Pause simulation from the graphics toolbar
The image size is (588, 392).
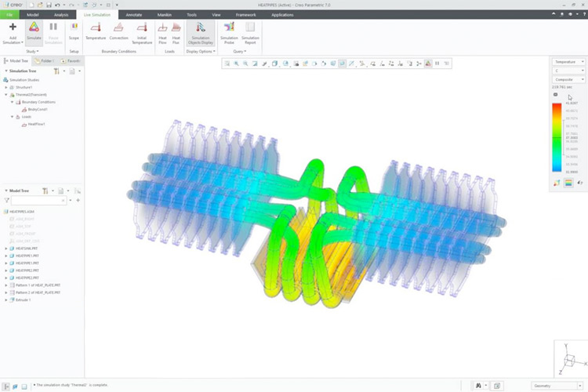(437, 63)
